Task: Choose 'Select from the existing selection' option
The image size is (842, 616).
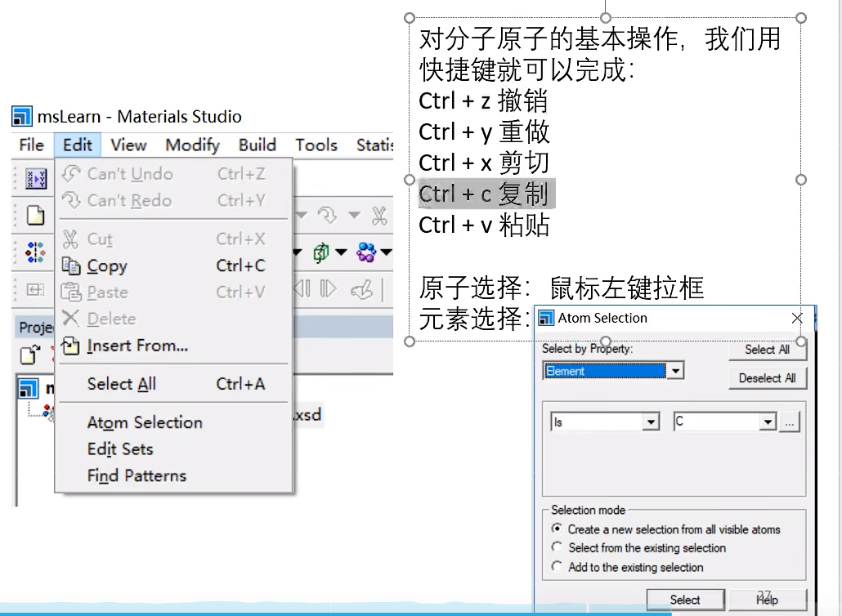Action: [x=557, y=548]
